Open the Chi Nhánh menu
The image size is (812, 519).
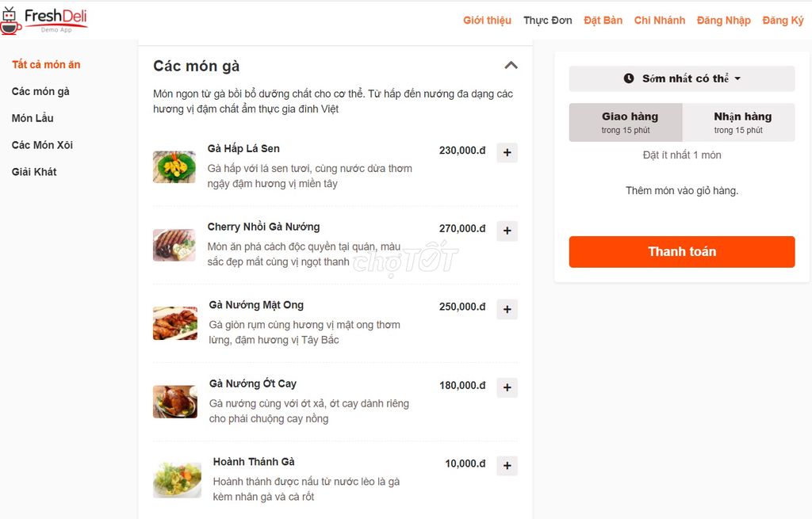point(660,20)
